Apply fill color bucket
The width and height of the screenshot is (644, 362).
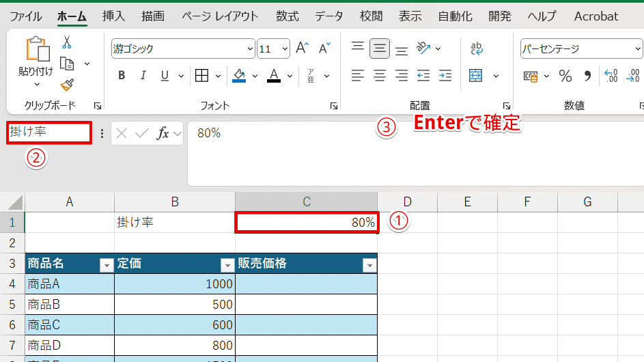pos(239,76)
